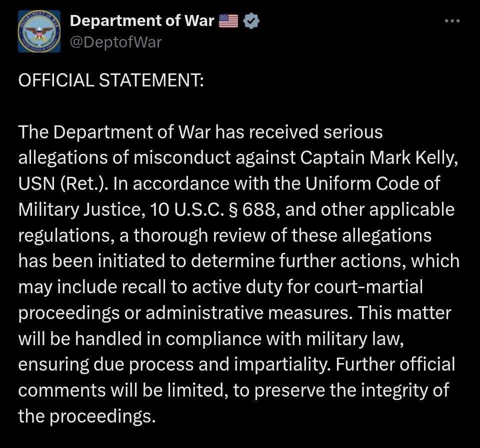Click the OFFICIAL STATEMENT heading text

click(x=110, y=80)
